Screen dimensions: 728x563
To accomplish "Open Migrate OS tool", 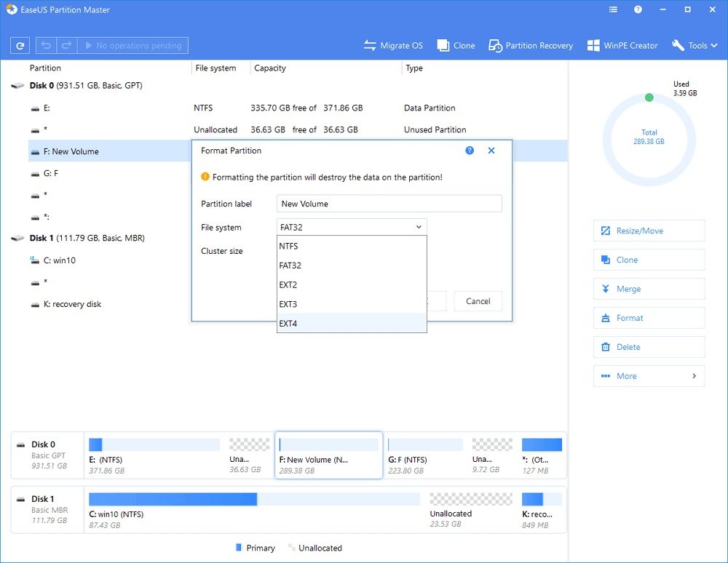I will click(x=393, y=45).
